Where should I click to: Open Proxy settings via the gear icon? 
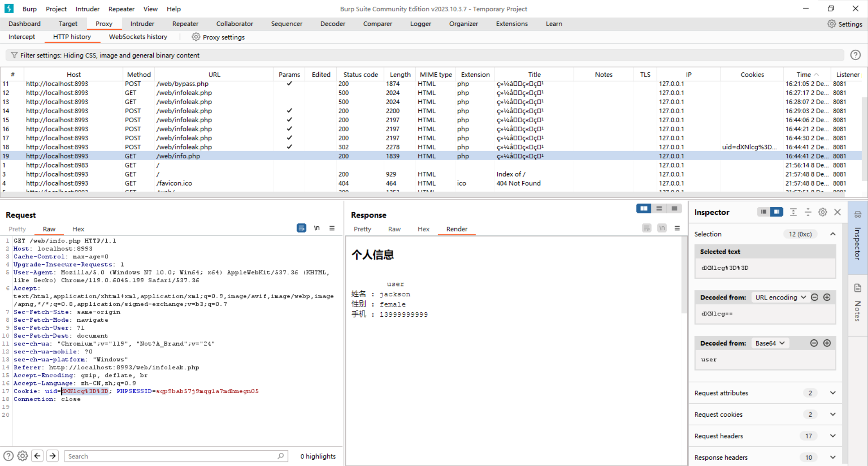coord(195,37)
